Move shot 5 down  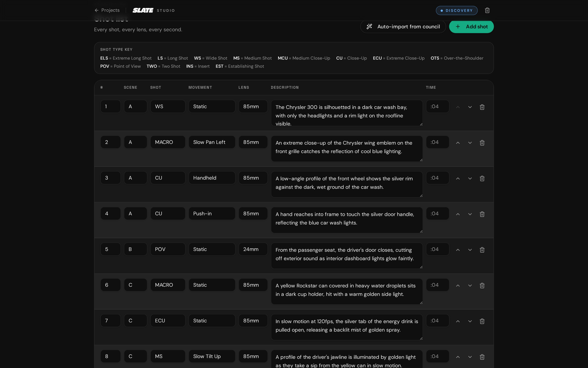(470, 250)
